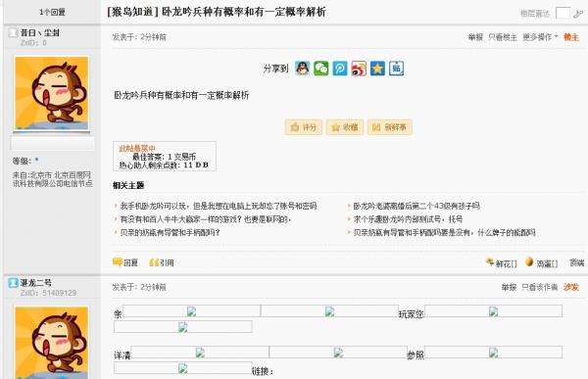Viewport: 588px width, 379px height.
Task: Click the second poster's monkey avatar
Action: (51, 342)
